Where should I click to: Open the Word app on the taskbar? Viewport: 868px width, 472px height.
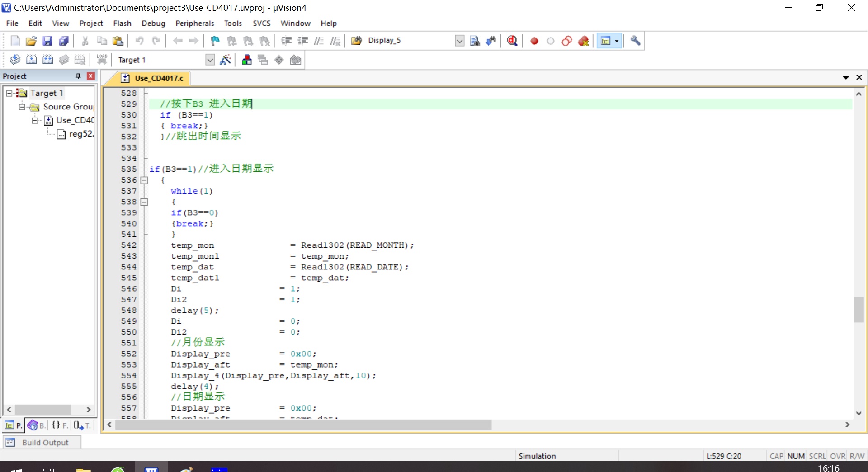151,468
